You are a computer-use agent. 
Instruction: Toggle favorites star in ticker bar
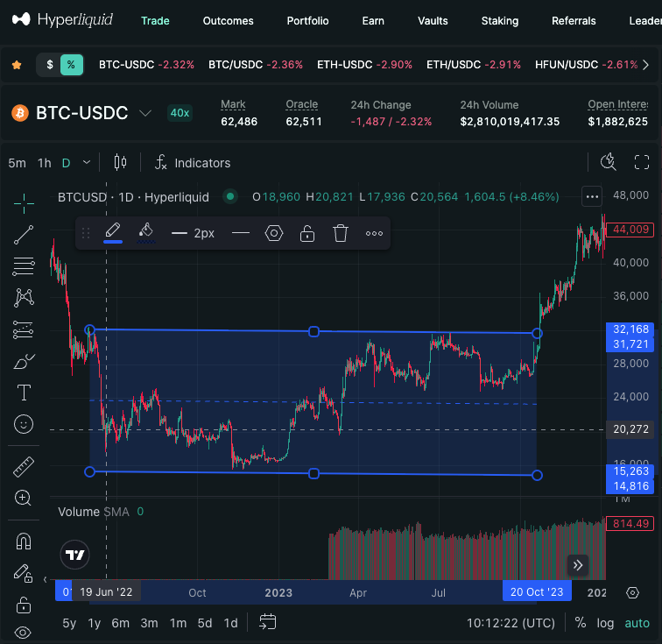[x=17, y=65]
